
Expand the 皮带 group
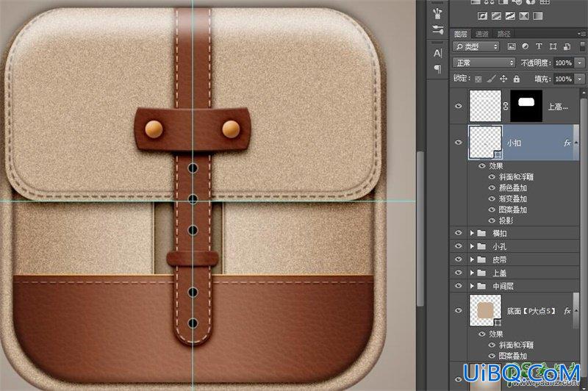[x=472, y=259]
